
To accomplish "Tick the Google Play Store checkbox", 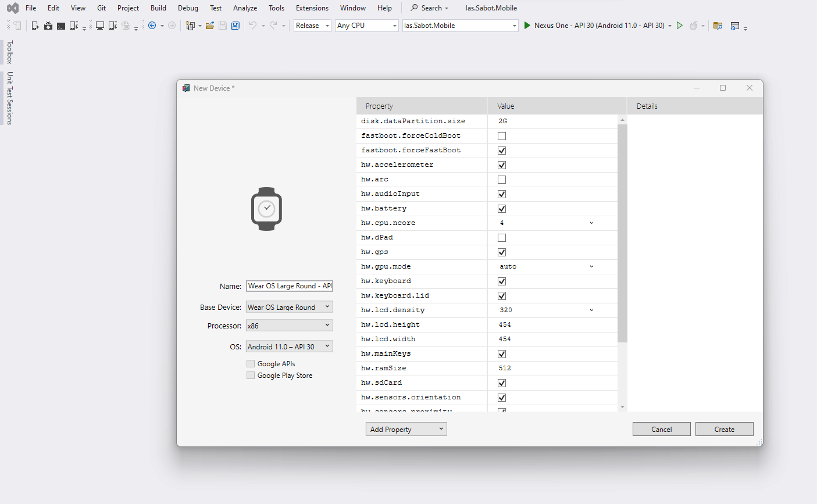I will point(251,376).
